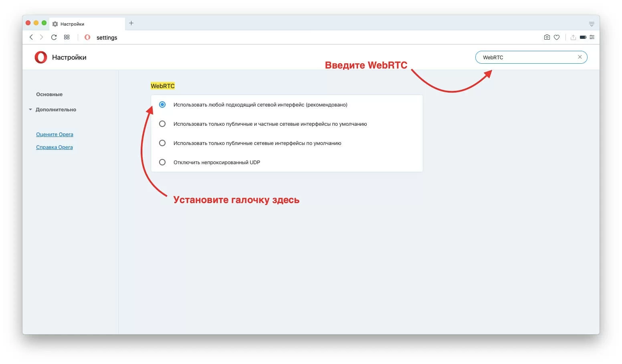The image size is (622, 364).
Task: Click the Настройки page title
Action: pos(69,57)
